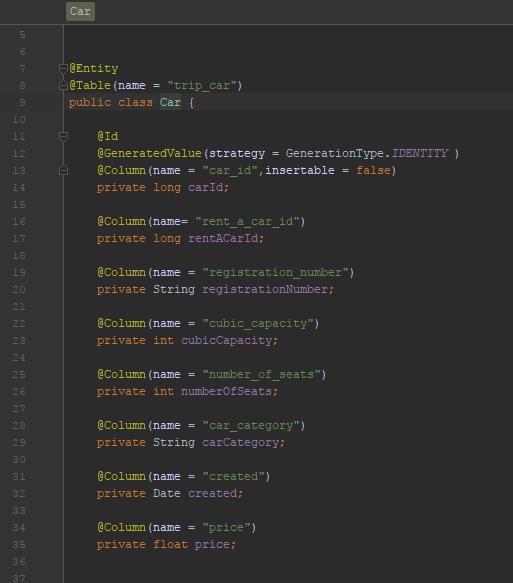
Task: Click line number 9 in the gutter
Action: 22,103
